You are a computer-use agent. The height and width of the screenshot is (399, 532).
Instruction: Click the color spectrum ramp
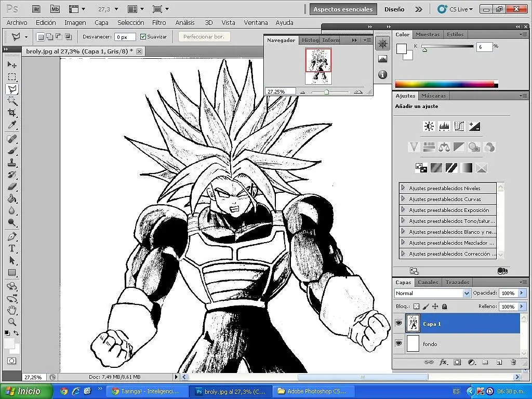[x=446, y=84]
